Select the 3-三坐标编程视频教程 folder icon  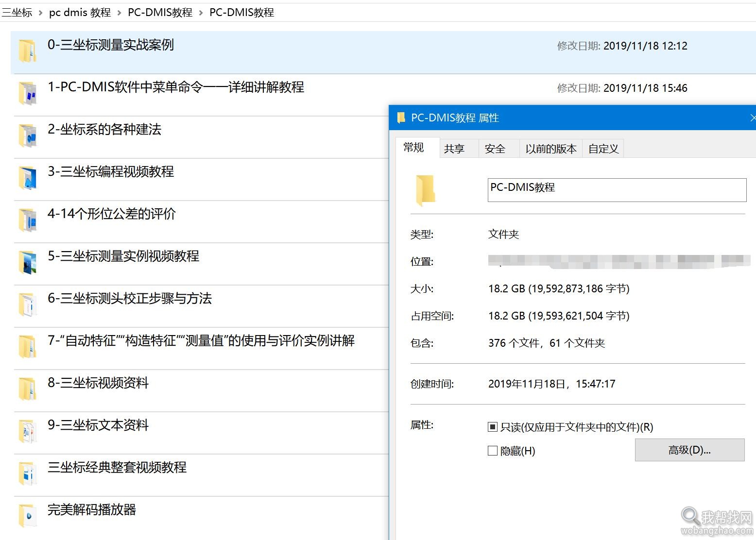point(27,177)
